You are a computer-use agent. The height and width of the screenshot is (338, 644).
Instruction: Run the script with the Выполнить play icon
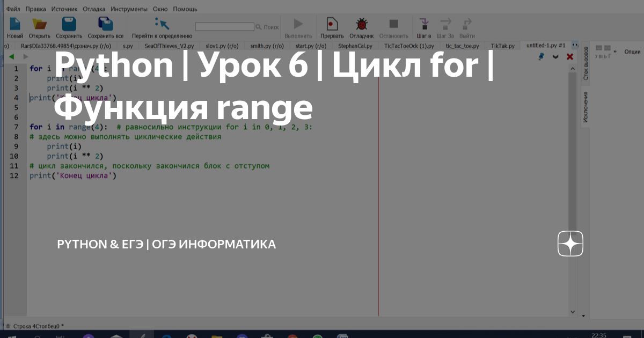pos(298,23)
